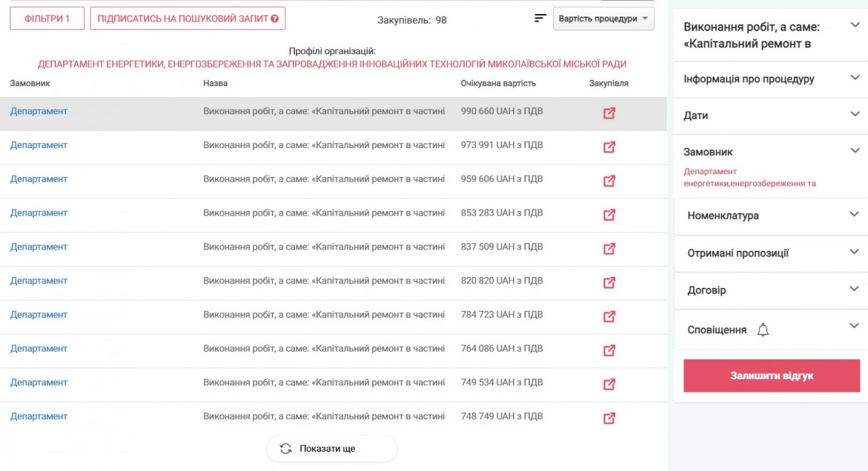Open the 820 820 UAH procurement external link icon

click(x=609, y=282)
